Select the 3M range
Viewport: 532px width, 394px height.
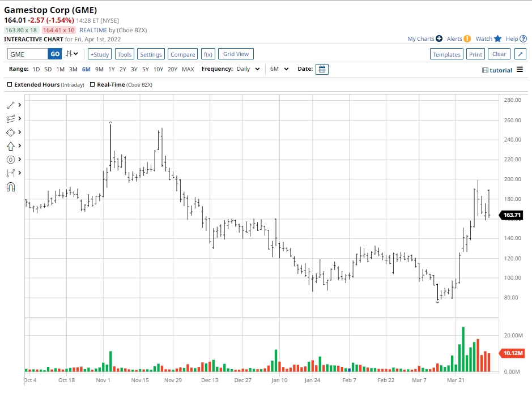[x=73, y=69]
